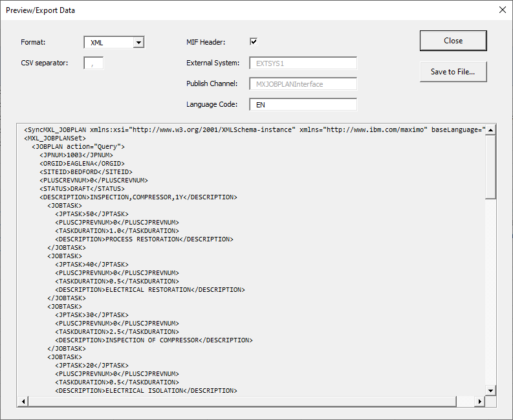Image resolution: width=513 pixels, height=420 pixels.
Task: Click the STATUS DRAFT line
Action: [x=82, y=189]
